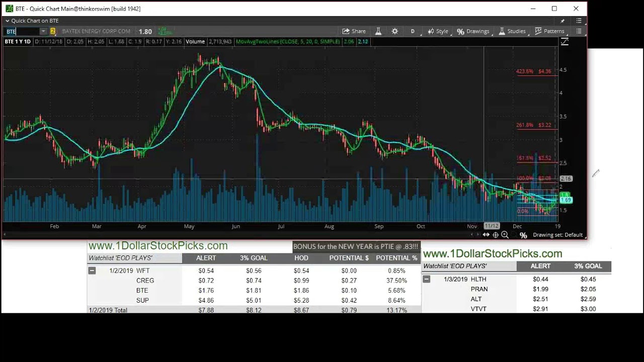The width and height of the screenshot is (644, 362).
Task: Click the 1/2/2019 Total row label
Action: [108, 310]
